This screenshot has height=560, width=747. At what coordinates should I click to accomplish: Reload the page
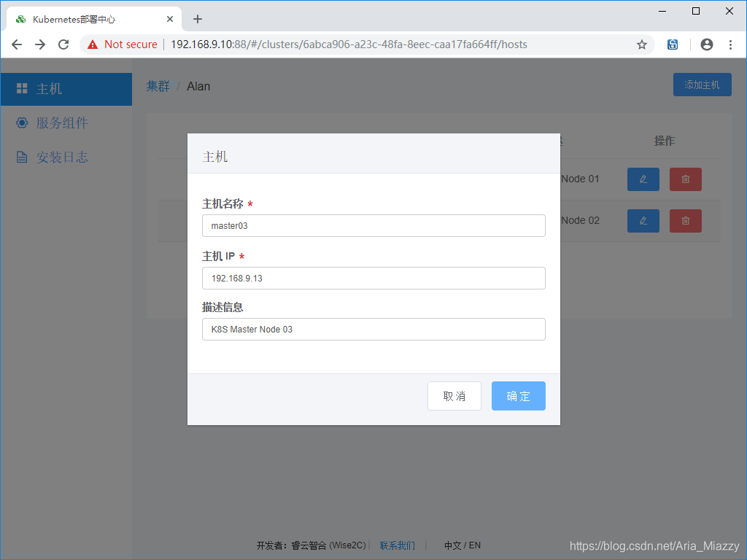pos(63,44)
